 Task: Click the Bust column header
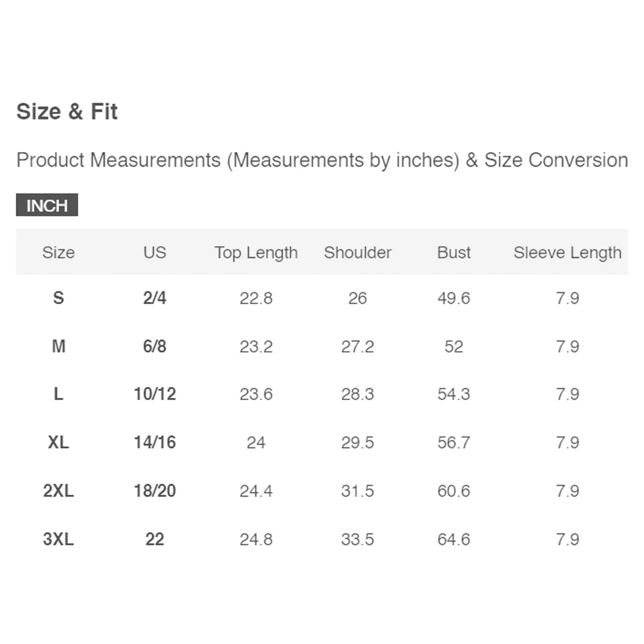click(x=454, y=252)
